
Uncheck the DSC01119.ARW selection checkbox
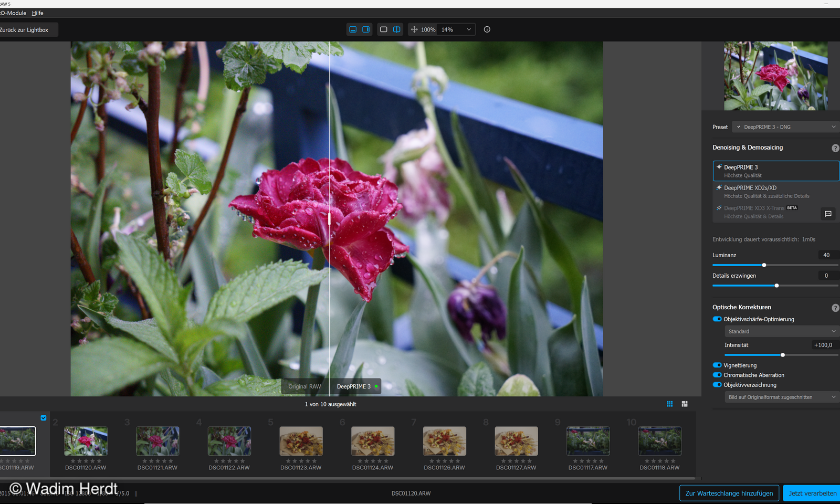(44, 418)
